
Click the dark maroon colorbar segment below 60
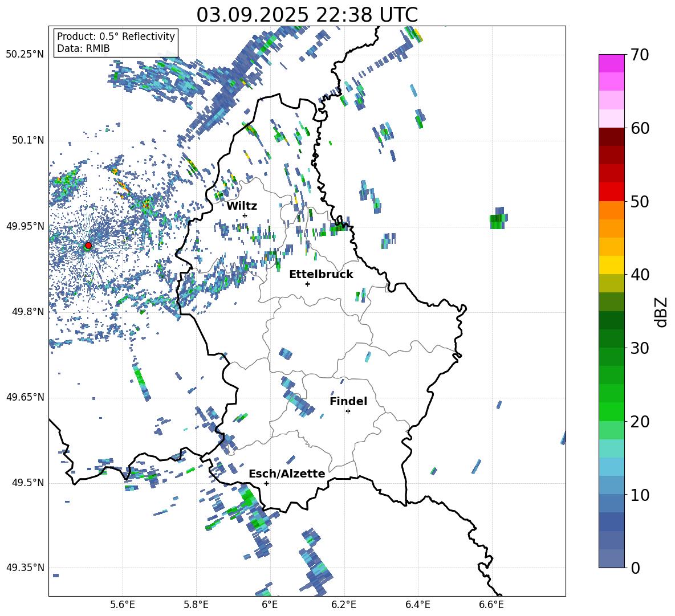pyautogui.click(x=611, y=137)
